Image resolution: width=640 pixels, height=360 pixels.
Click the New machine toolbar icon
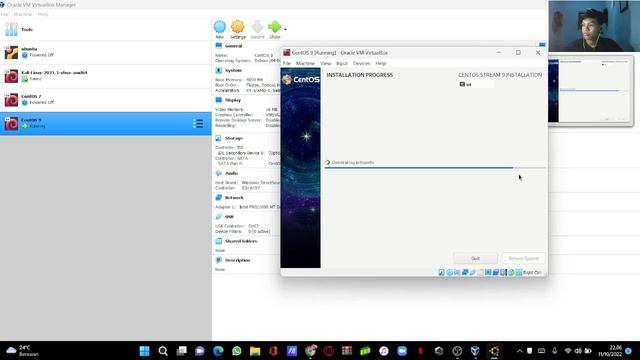pyautogui.click(x=220, y=27)
